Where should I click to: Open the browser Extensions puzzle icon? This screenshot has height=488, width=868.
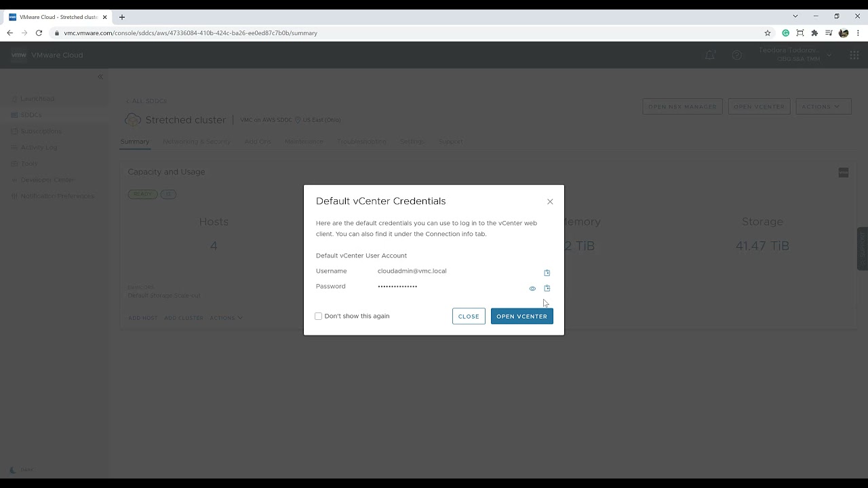coord(814,33)
